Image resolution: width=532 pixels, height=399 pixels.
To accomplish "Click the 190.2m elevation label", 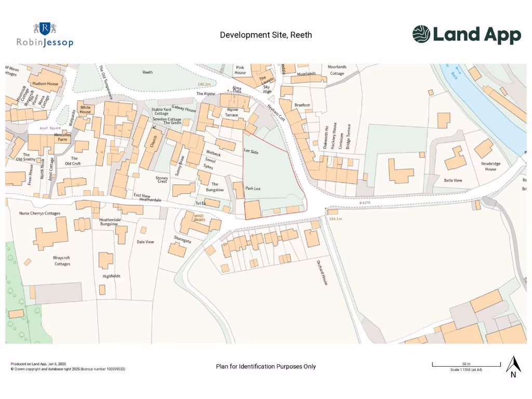I will [206, 84].
